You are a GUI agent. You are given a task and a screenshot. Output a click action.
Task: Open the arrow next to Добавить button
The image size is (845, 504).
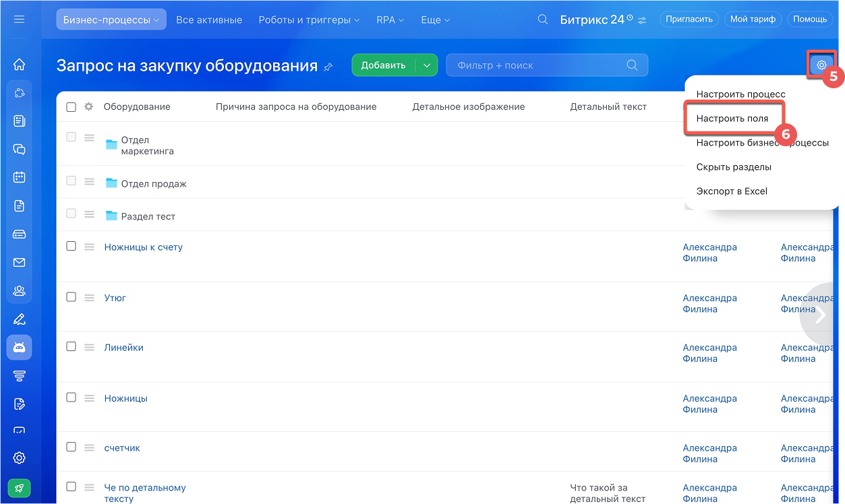427,65
